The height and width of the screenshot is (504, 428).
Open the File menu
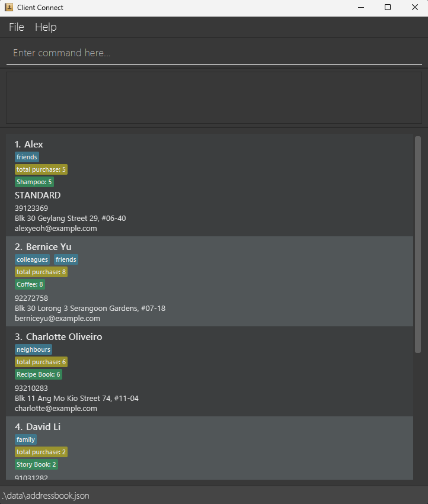pyautogui.click(x=17, y=27)
